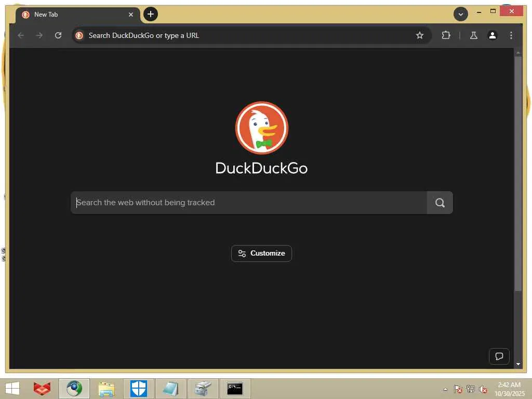Click the DuckDuckGo wordmark text
532x399 pixels.
262,168
